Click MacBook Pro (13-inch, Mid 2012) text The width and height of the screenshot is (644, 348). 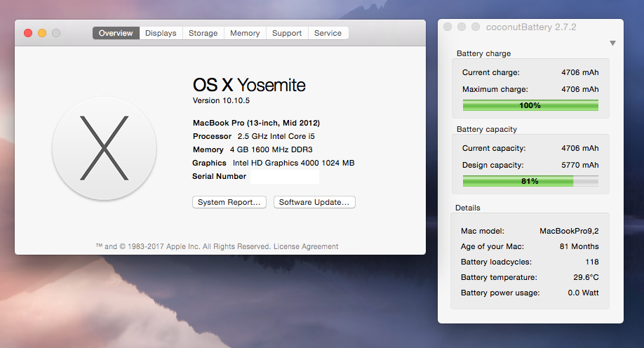point(256,123)
